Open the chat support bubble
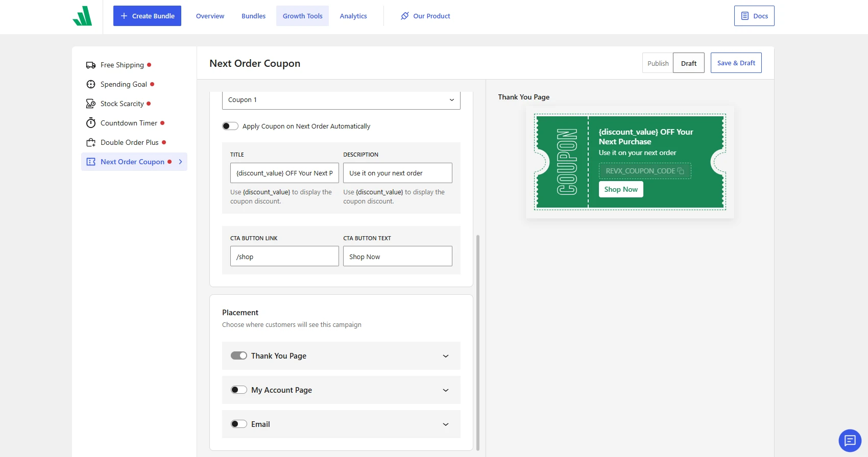868x457 pixels. click(850, 440)
